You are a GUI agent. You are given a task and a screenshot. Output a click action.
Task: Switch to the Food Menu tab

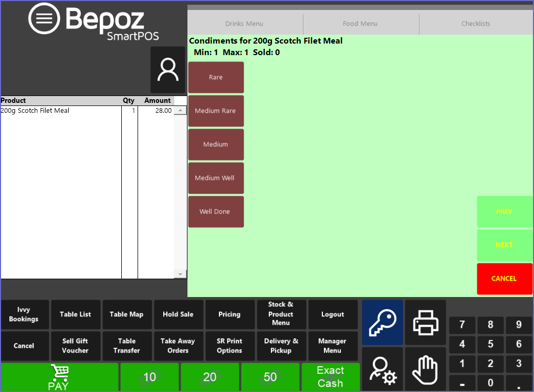[360, 24]
